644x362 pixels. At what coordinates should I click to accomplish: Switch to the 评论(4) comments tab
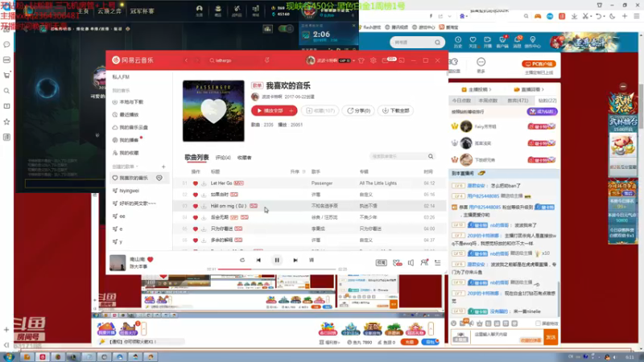[223, 158]
